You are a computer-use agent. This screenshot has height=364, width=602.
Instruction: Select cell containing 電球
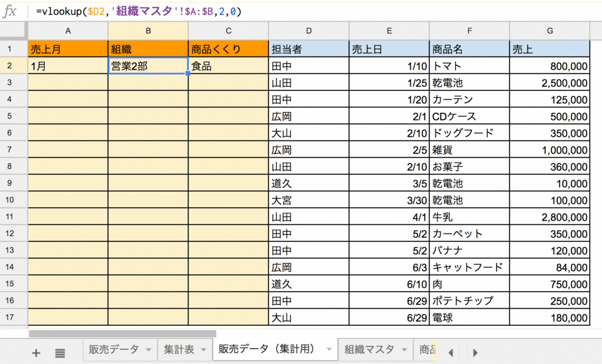[x=469, y=317]
